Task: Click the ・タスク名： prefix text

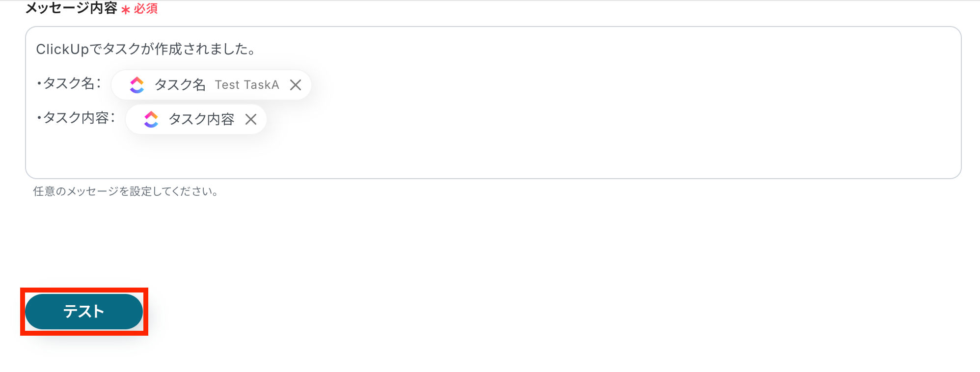Action: [69, 83]
